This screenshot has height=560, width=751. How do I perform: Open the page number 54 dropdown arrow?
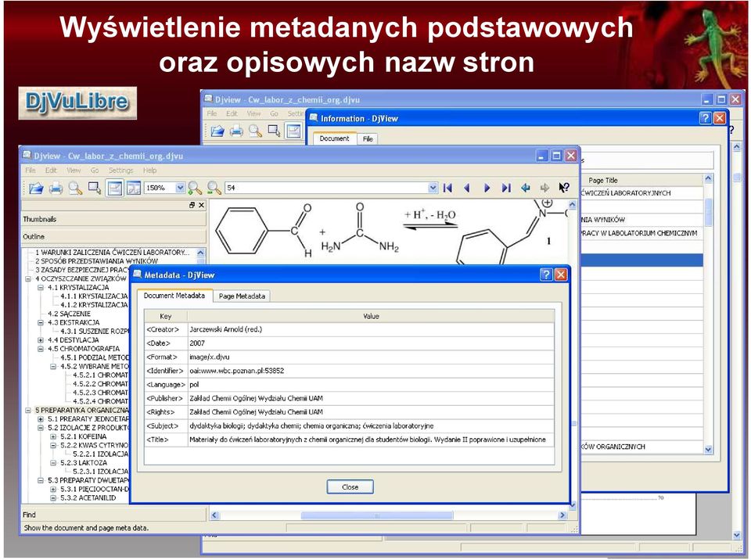coord(433,188)
